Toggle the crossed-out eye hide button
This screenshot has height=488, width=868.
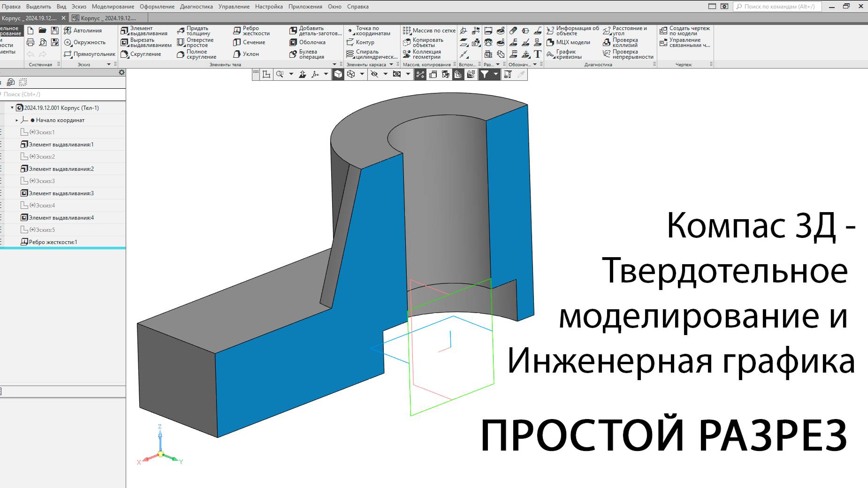[374, 74]
